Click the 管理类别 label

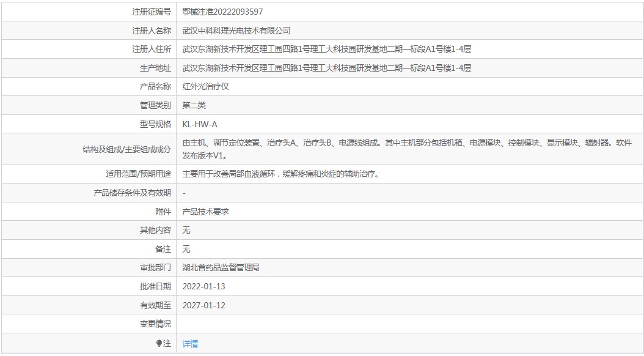pyautogui.click(x=155, y=106)
